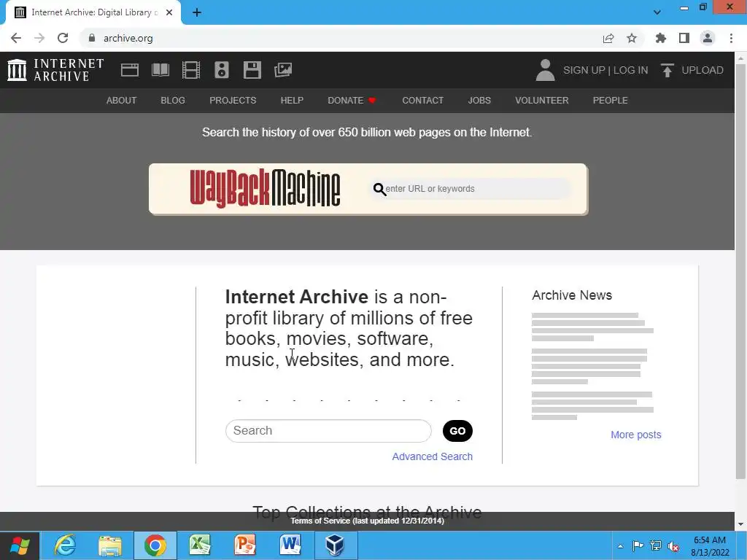747x560 pixels.
Task: Click the LOG IN link
Action: click(x=631, y=70)
